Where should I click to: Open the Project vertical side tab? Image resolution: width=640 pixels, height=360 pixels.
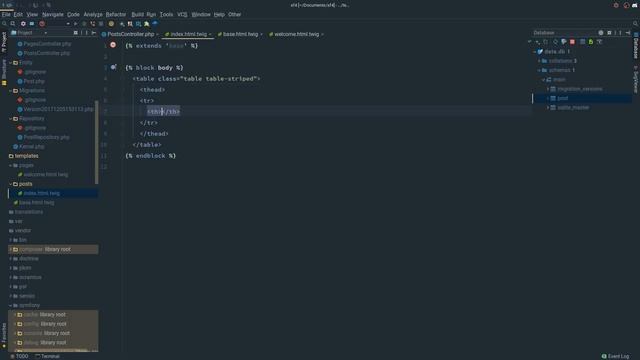(x=4, y=42)
